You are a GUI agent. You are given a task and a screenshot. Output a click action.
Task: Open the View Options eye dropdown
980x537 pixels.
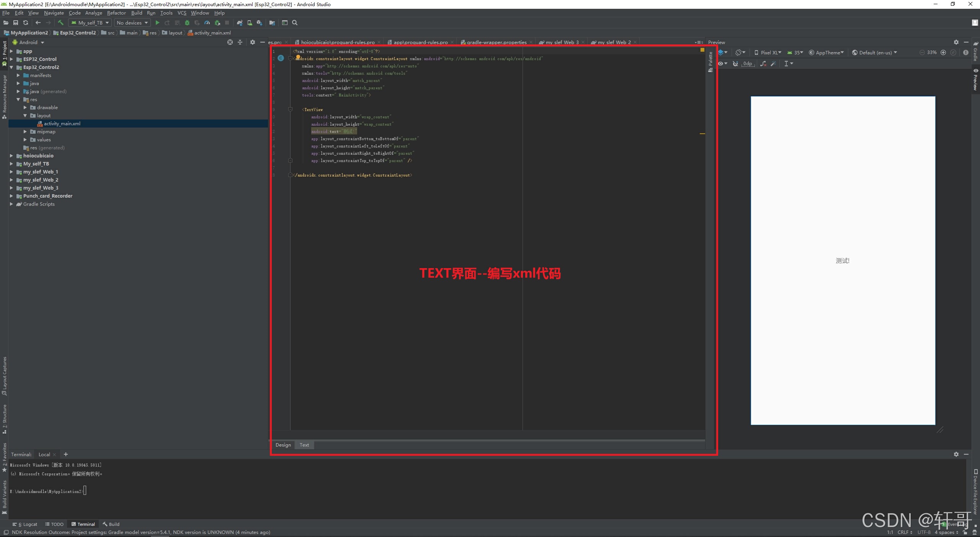click(x=722, y=64)
